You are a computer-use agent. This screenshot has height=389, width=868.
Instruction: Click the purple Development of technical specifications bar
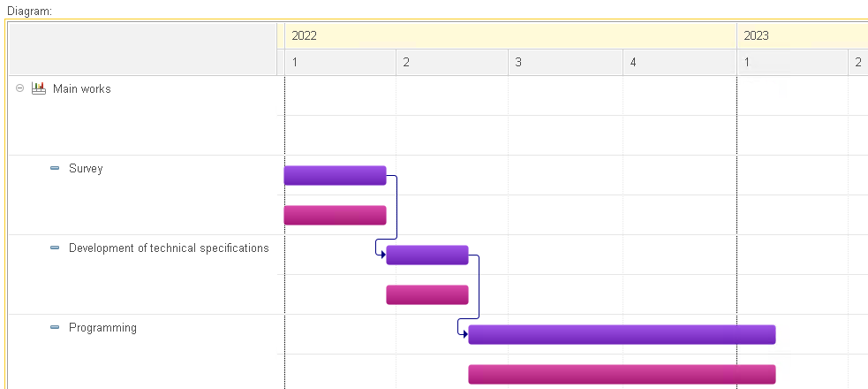[x=427, y=255]
